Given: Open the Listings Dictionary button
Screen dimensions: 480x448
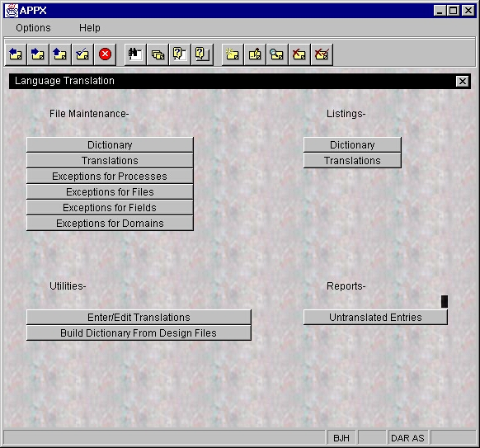Looking at the screenshot, I should (352, 145).
